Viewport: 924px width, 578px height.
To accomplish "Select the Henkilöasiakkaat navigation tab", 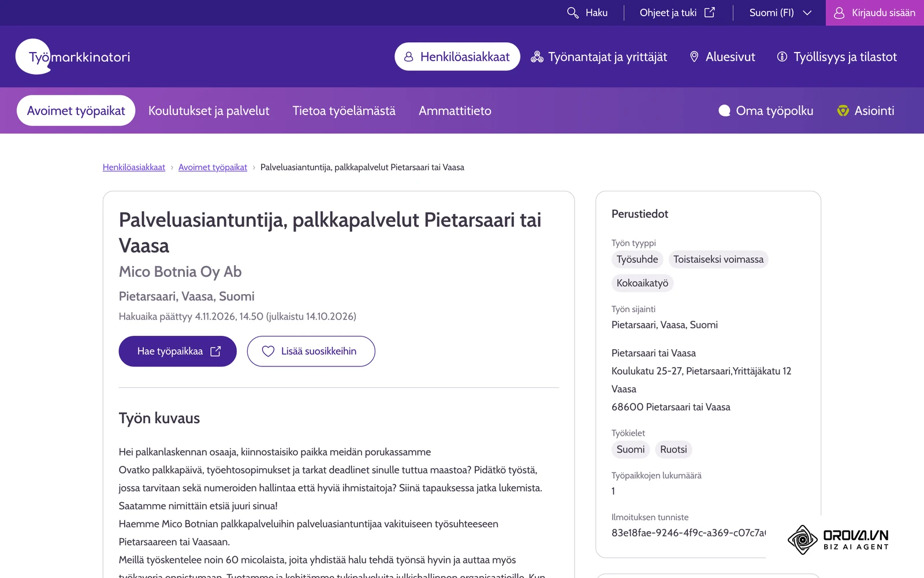I will (457, 57).
